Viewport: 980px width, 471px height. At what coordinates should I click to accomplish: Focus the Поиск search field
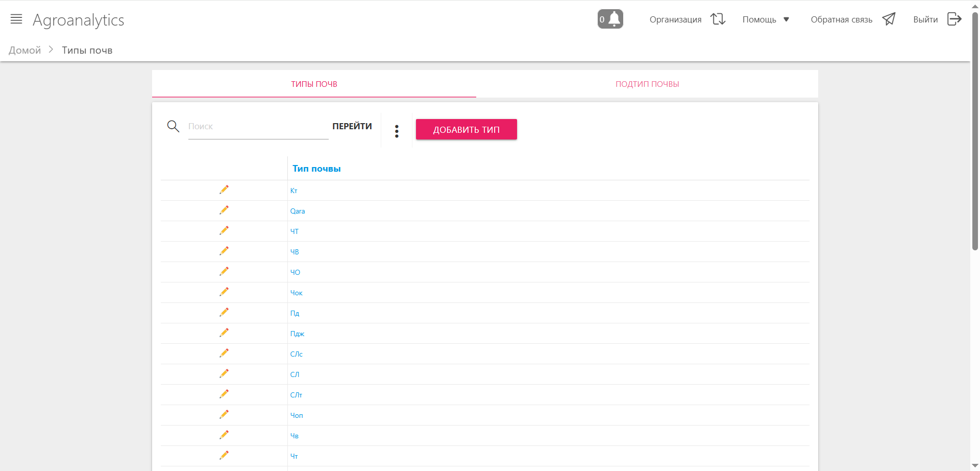click(x=258, y=127)
